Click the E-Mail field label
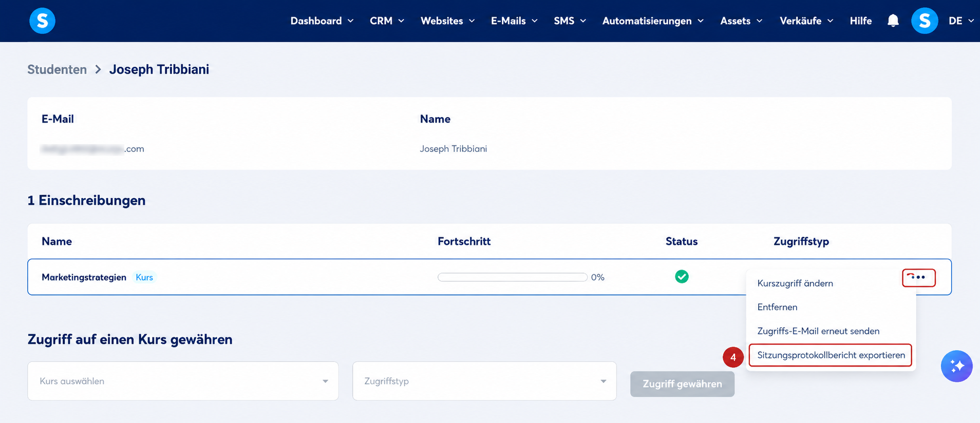980x423 pixels. pos(58,119)
